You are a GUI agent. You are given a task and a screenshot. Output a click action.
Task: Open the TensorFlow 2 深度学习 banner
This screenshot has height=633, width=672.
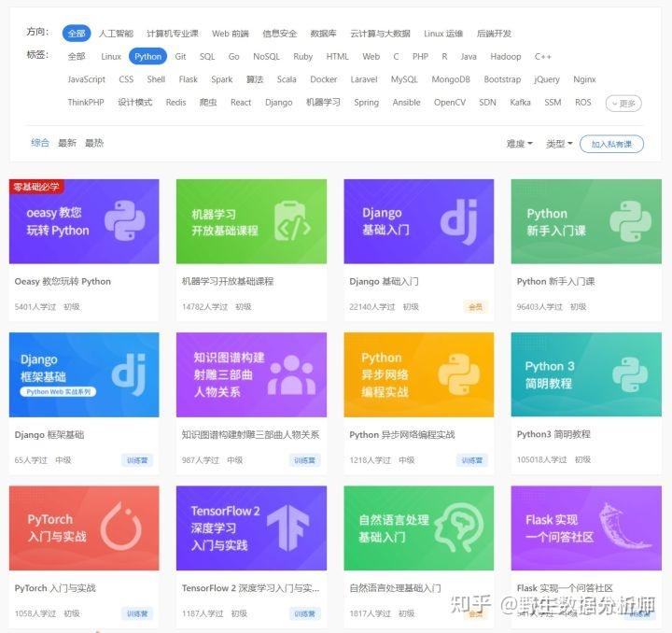click(251, 528)
